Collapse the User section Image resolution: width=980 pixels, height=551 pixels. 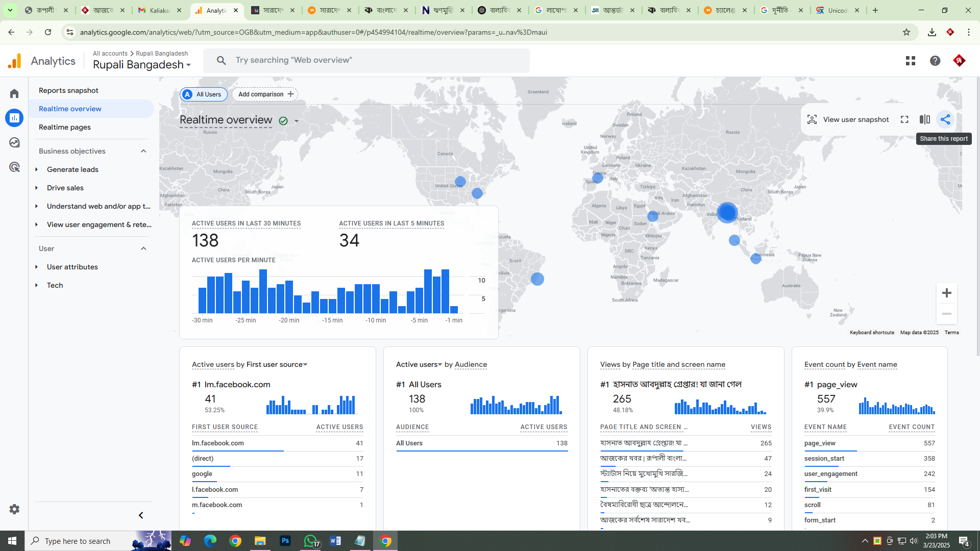143,248
